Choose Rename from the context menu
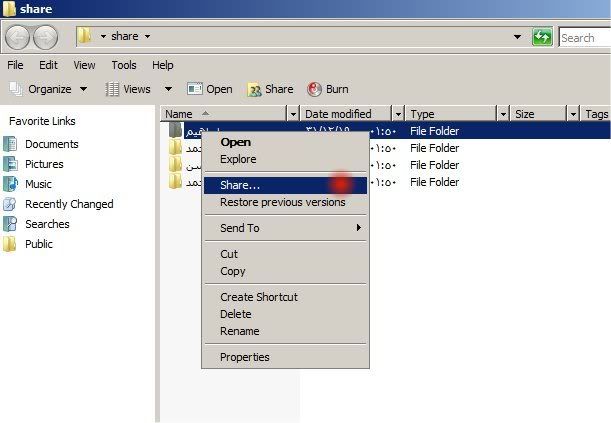 286,331
